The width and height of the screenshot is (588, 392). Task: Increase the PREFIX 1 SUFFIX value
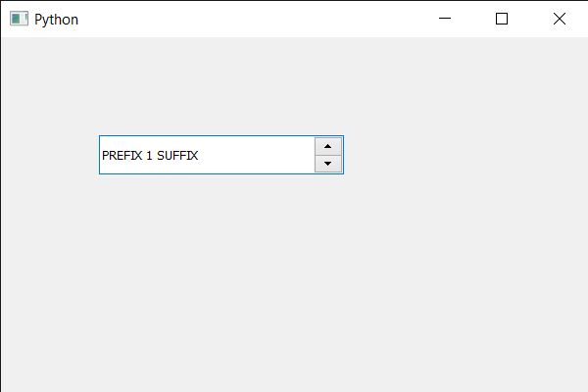[x=328, y=145]
